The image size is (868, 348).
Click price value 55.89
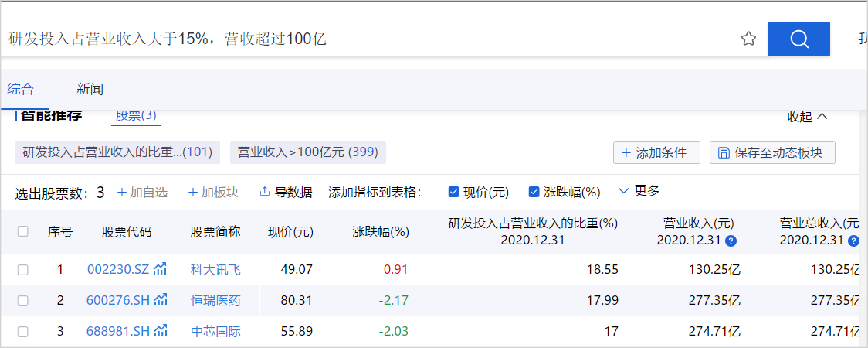[x=298, y=332]
